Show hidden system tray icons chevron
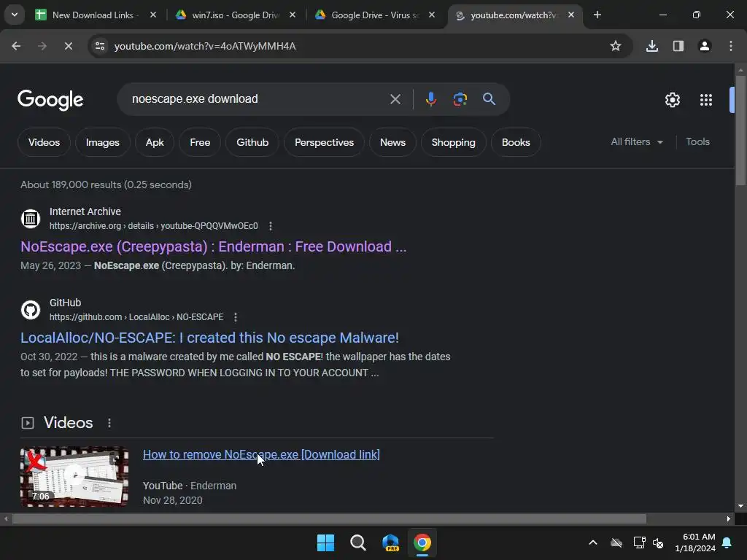 pyautogui.click(x=593, y=542)
